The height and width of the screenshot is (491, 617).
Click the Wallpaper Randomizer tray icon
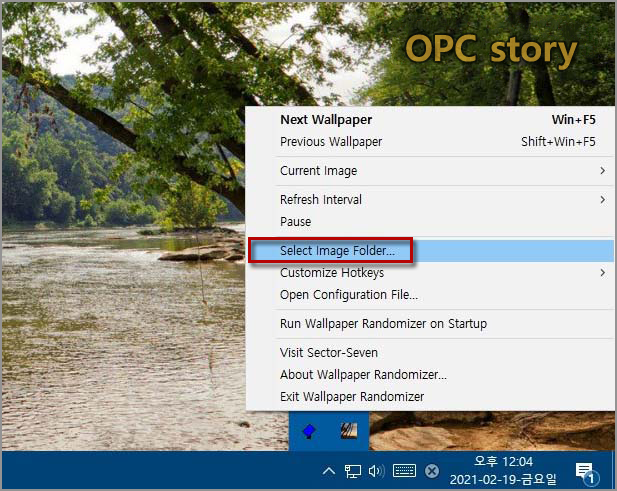pyautogui.click(x=349, y=431)
